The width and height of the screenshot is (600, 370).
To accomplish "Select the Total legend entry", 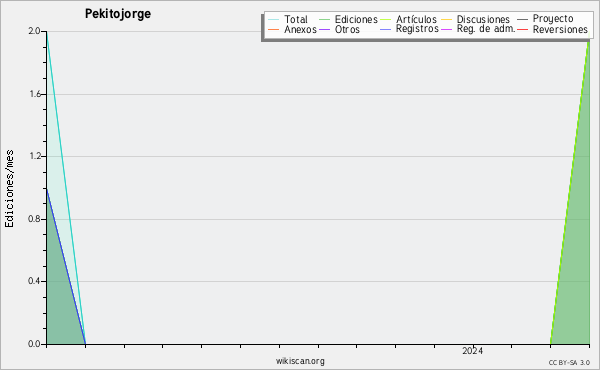I will point(288,19).
